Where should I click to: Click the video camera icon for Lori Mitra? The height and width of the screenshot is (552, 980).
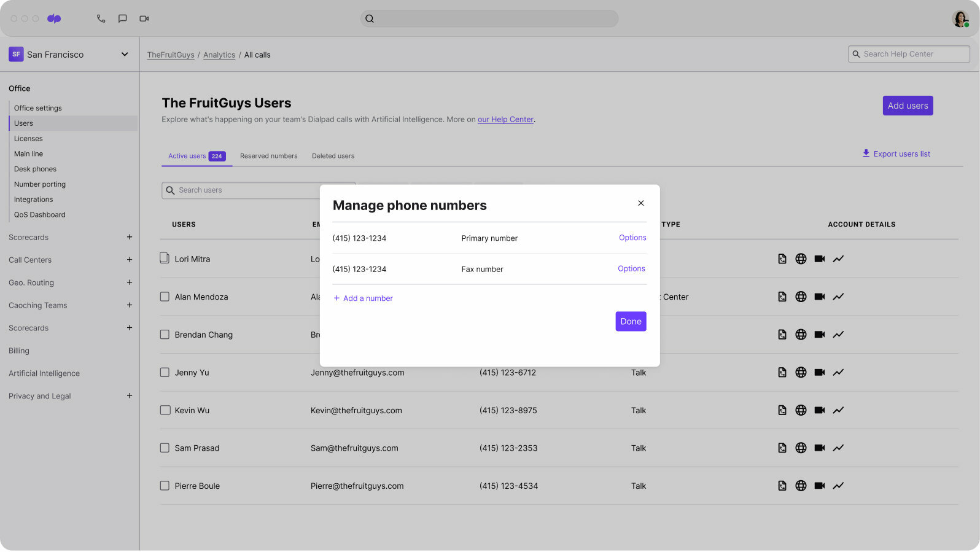pyautogui.click(x=820, y=259)
